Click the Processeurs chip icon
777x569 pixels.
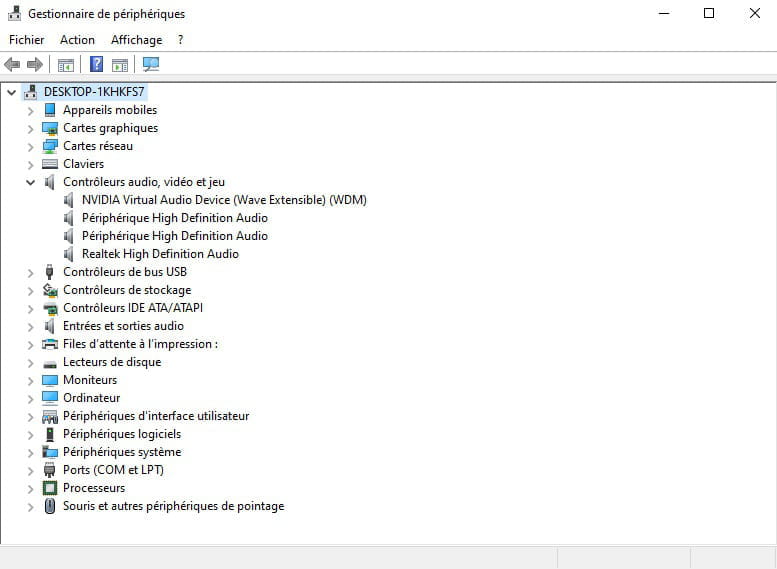[x=50, y=488]
